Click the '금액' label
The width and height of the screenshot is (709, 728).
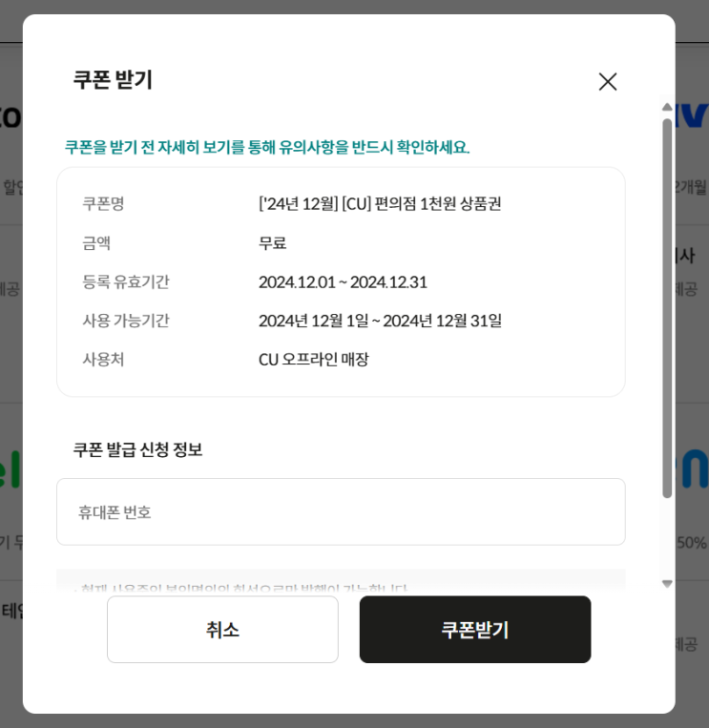(96, 242)
